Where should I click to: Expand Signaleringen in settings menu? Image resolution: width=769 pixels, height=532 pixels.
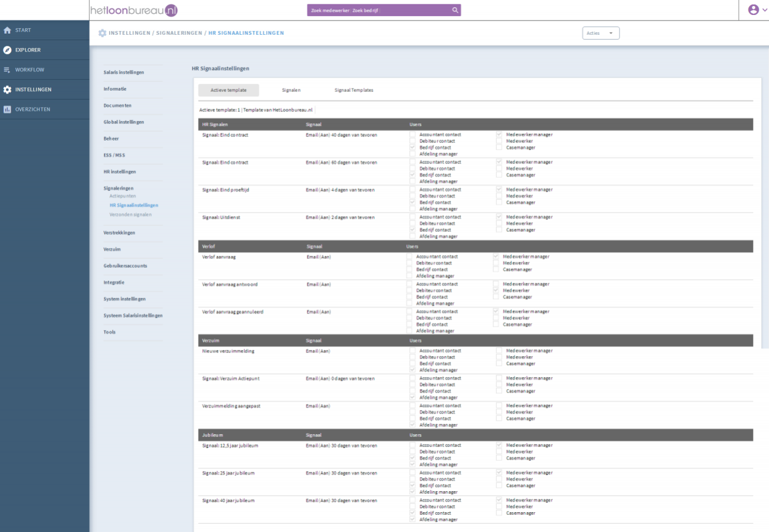tap(118, 188)
